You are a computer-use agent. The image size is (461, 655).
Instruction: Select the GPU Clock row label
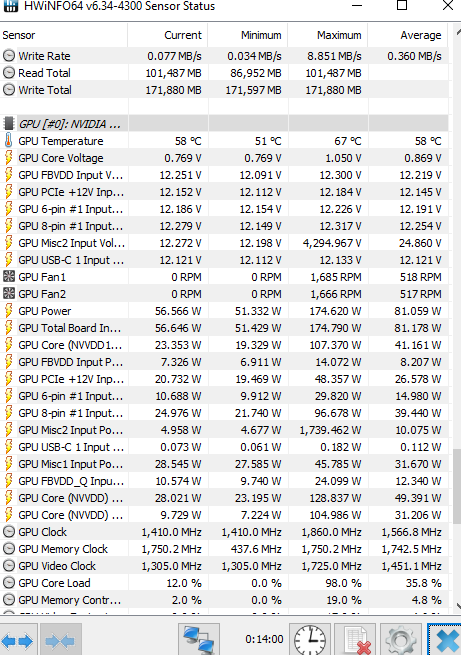[x=42, y=532]
